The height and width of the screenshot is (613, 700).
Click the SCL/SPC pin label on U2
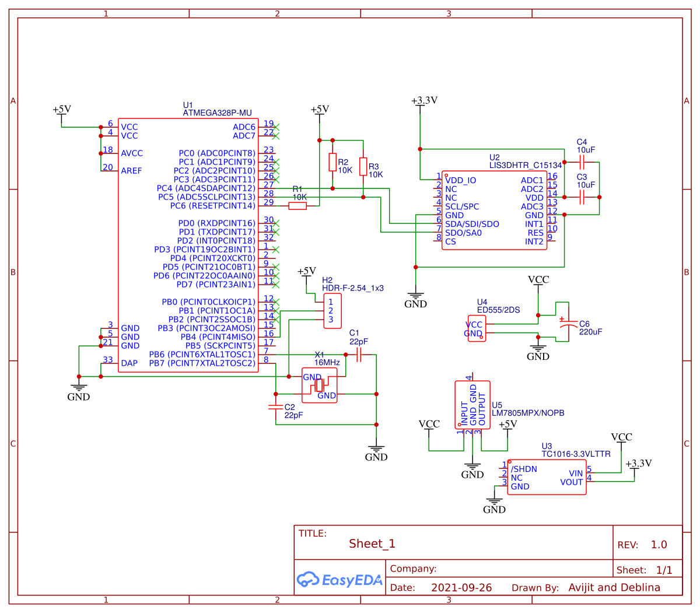click(462, 206)
